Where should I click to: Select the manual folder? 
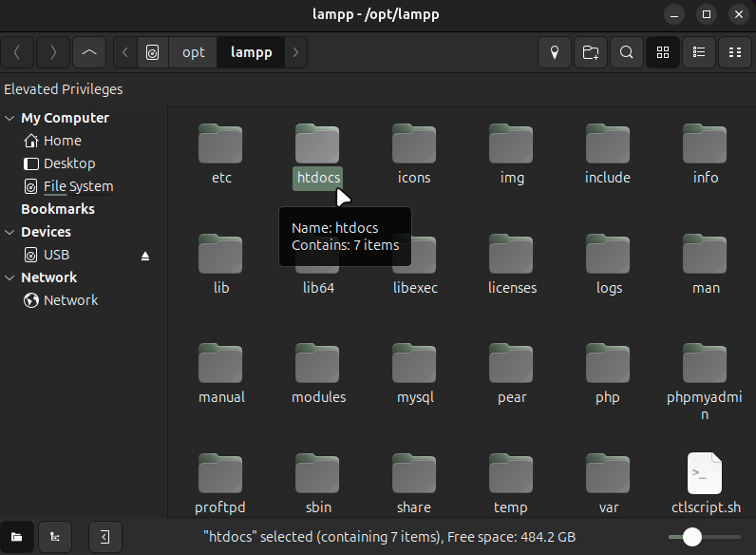coord(221,374)
